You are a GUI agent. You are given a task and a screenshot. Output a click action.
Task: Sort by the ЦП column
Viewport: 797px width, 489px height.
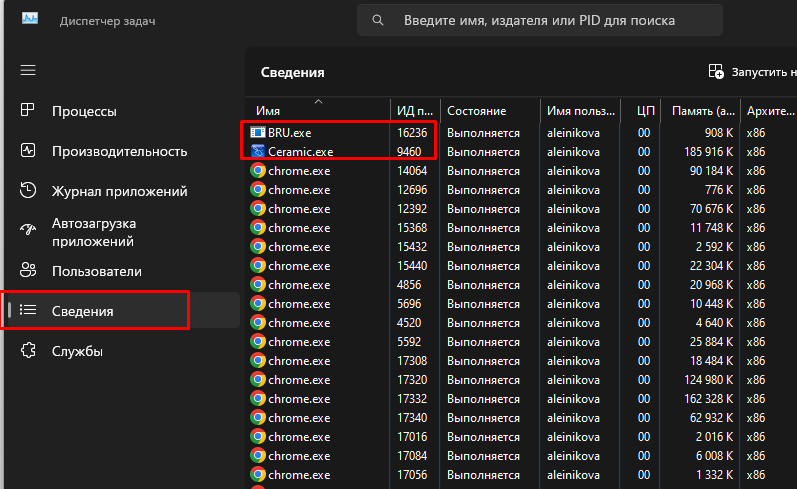click(x=641, y=110)
